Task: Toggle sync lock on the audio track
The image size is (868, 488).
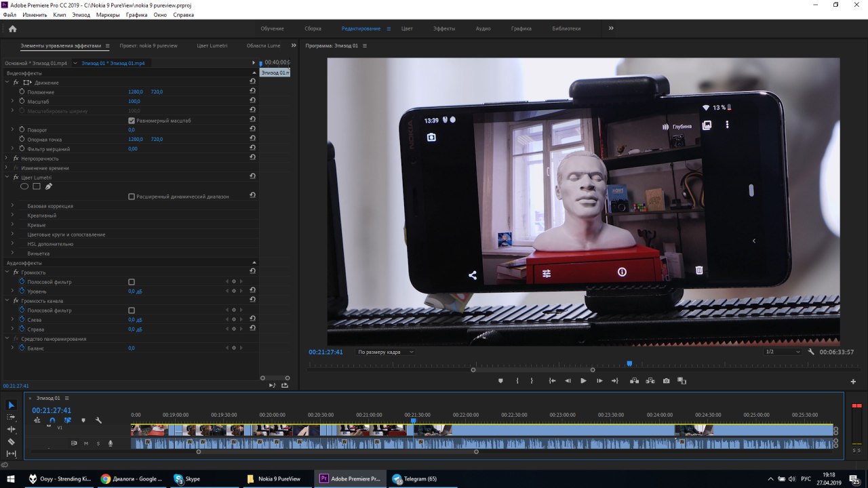Action: click(75, 443)
